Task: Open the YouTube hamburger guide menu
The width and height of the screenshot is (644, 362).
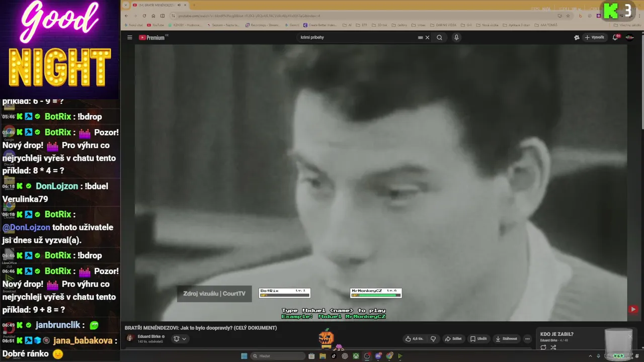Action: [x=129, y=38]
